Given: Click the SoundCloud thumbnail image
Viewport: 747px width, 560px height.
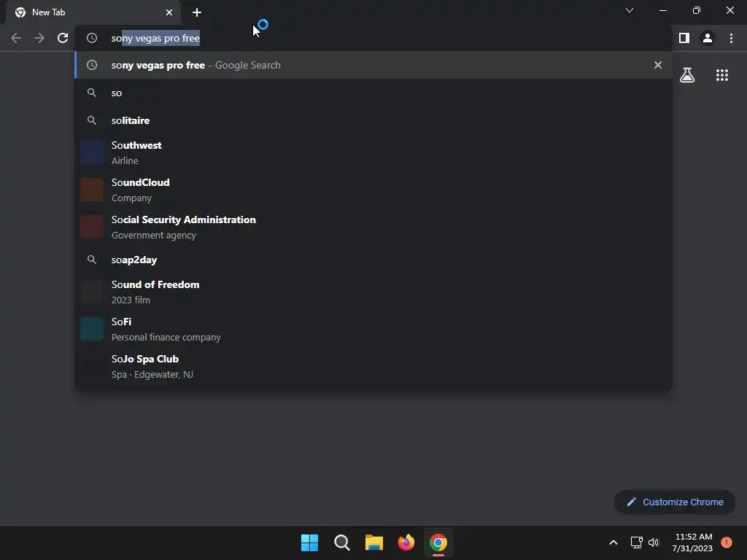Looking at the screenshot, I should [x=92, y=190].
